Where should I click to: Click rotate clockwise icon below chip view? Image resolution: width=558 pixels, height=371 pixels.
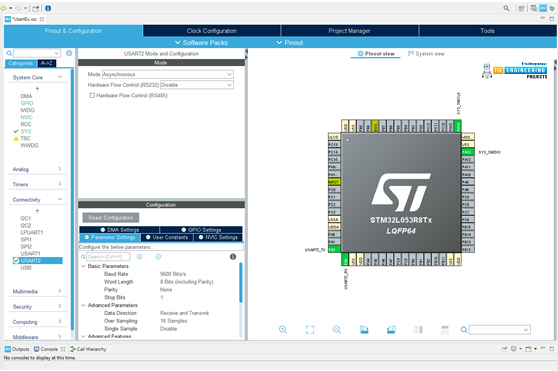pyautogui.click(x=364, y=330)
